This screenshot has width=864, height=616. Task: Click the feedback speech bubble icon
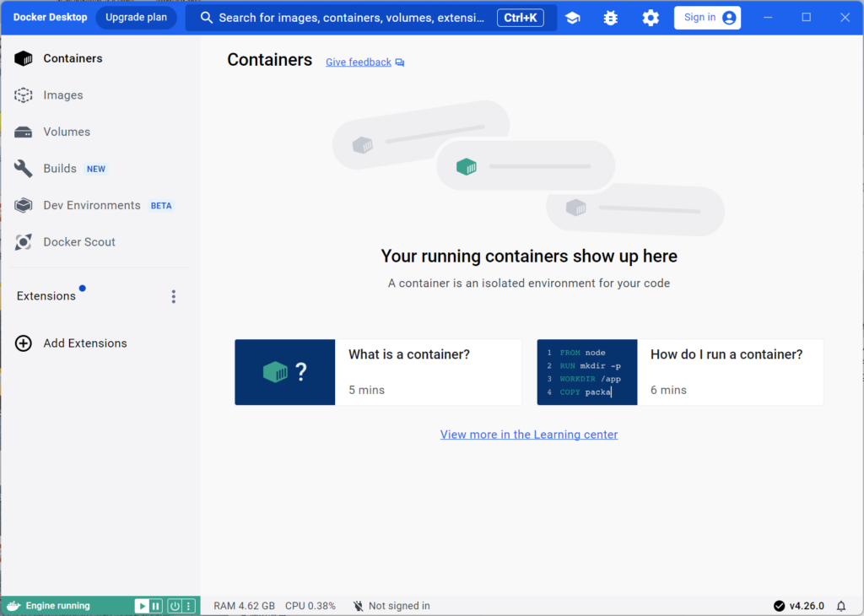pos(399,62)
